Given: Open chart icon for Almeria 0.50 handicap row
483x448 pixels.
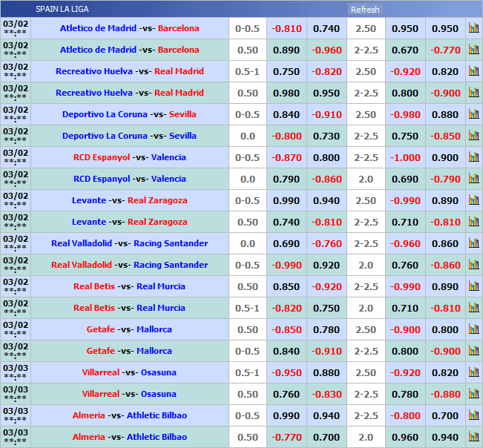Looking at the screenshot, I should point(473,437).
